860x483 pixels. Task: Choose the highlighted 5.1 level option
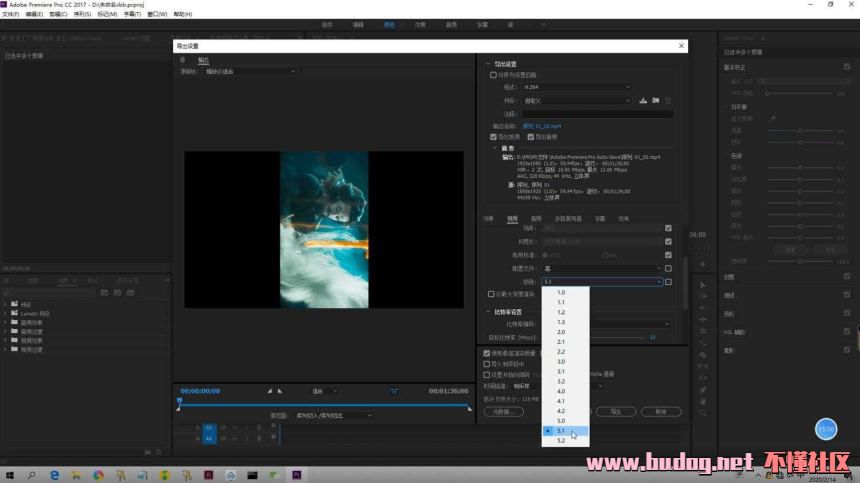pos(565,431)
